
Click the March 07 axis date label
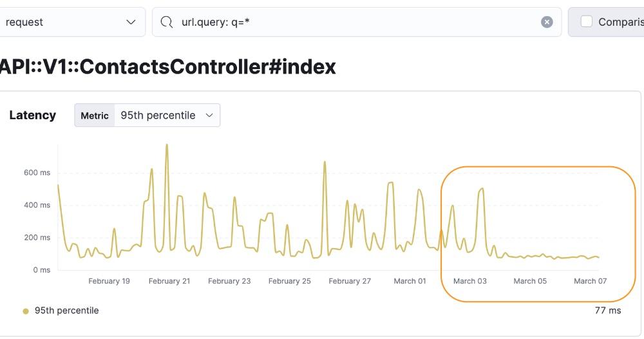(590, 281)
